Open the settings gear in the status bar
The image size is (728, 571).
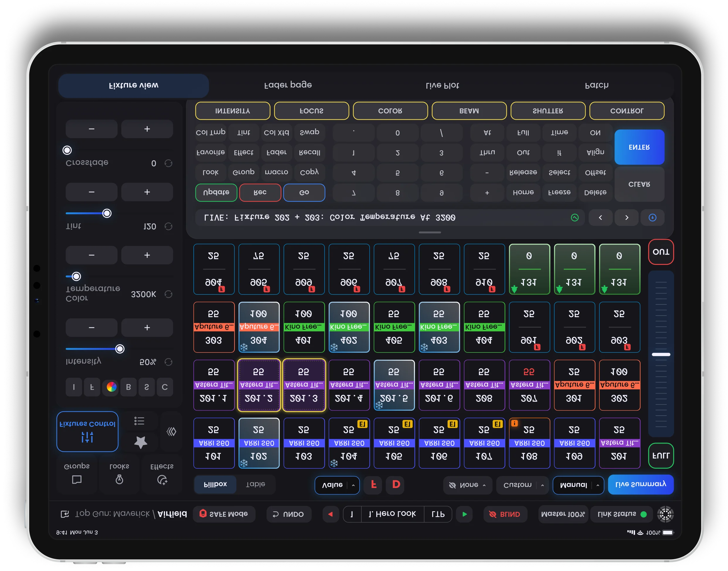coord(665,514)
